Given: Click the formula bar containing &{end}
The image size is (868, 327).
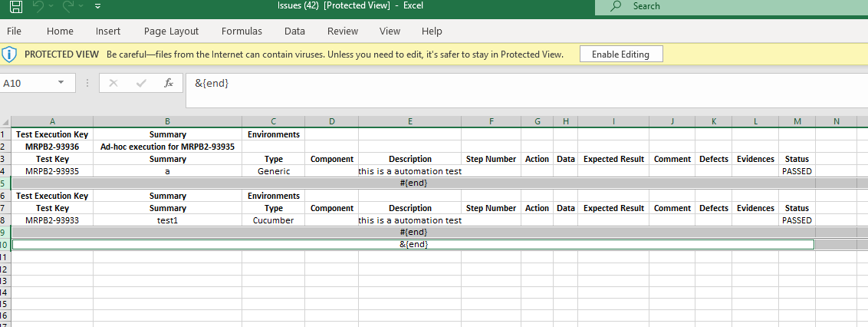Looking at the screenshot, I should pyautogui.click(x=527, y=91).
